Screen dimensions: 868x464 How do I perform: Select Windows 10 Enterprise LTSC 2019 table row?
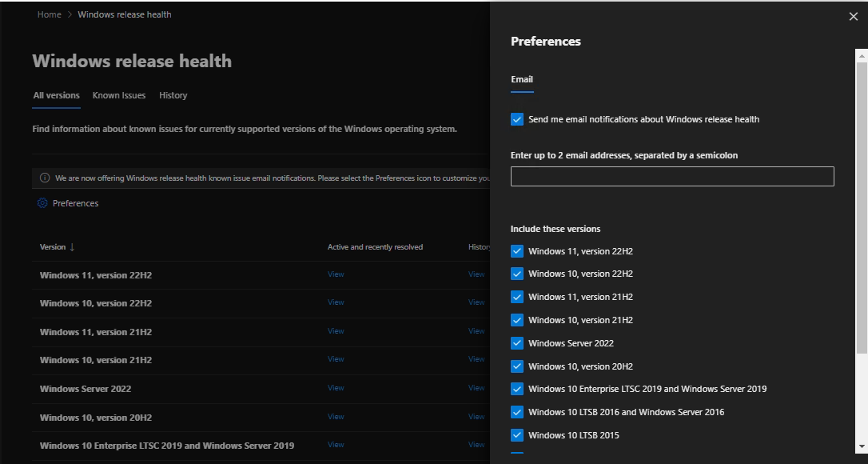coord(167,445)
